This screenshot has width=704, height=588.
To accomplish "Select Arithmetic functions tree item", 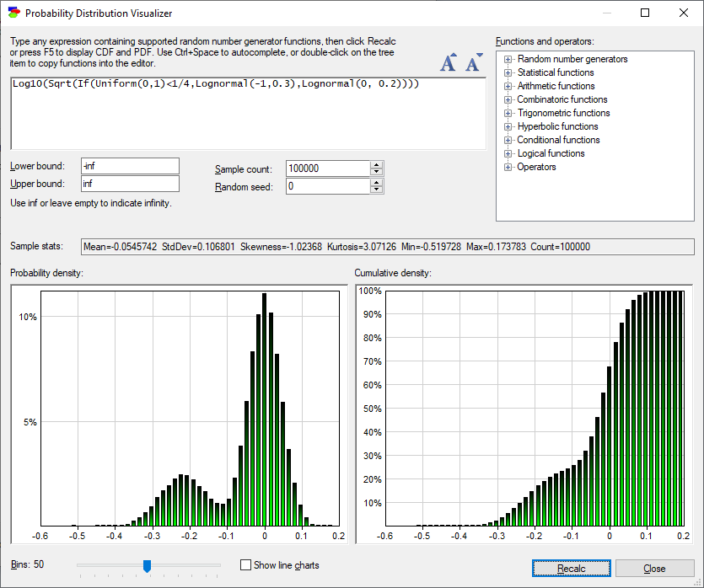I will coord(556,86).
